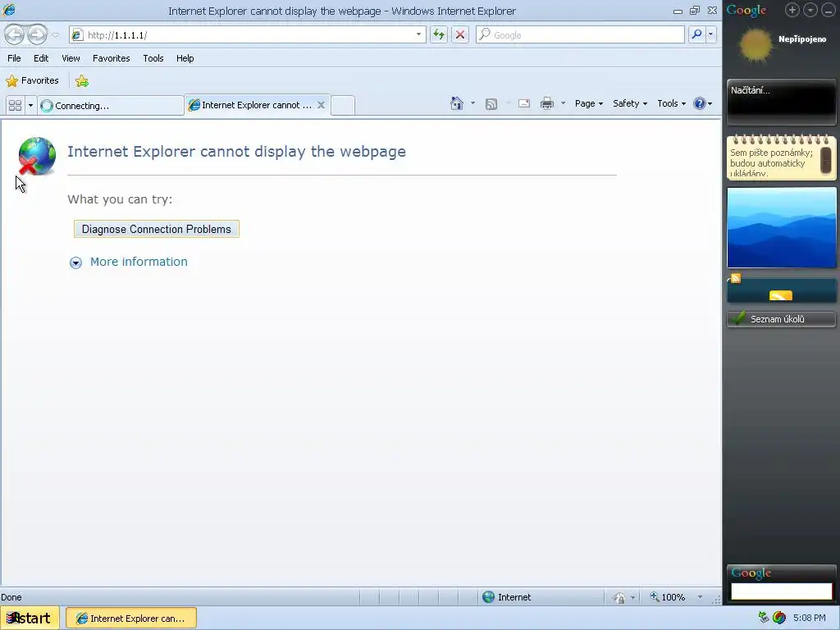Screen dimensions: 840x630
Task: Expand the Print options dropdown arrow
Action: [563, 103]
